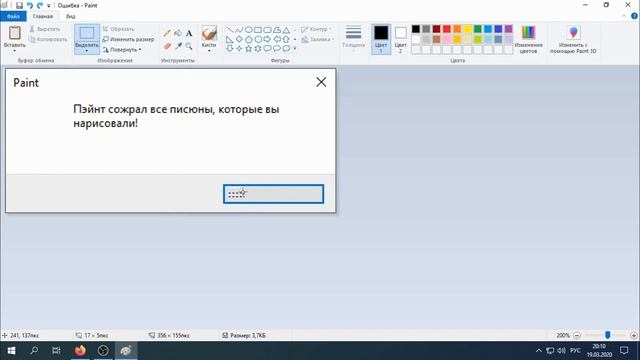Click Изменить с помощью Paint 3D
The width and height of the screenshot is (640, 360).
[573, 39]
